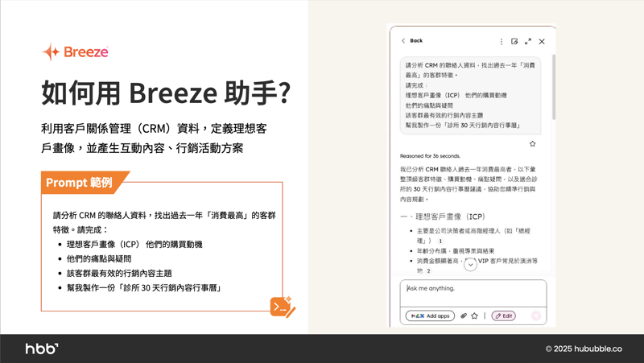Click the chat panel vertical scrollbar

pyautogui.click(x=553, y=89)
